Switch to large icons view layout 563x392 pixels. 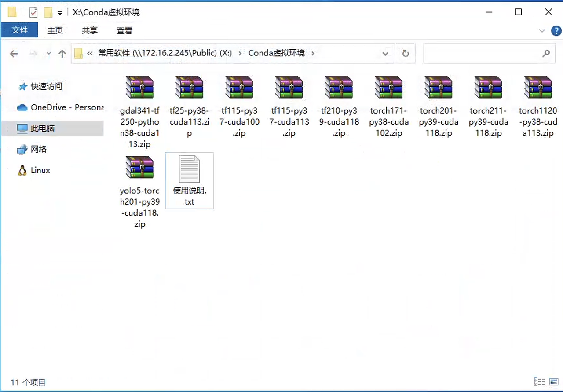[x=554, y=382]
